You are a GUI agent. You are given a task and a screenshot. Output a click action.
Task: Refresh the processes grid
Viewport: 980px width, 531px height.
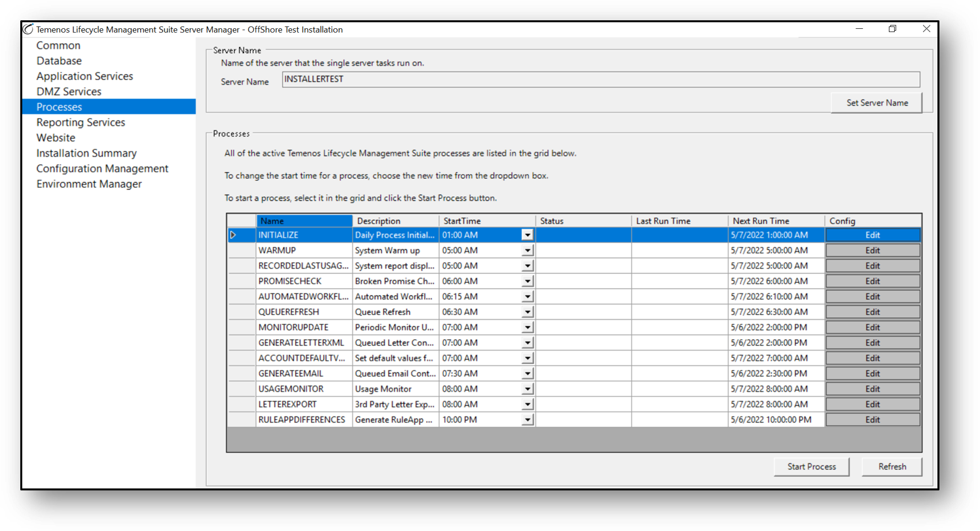pyautogui.click(x=892, y=467)
